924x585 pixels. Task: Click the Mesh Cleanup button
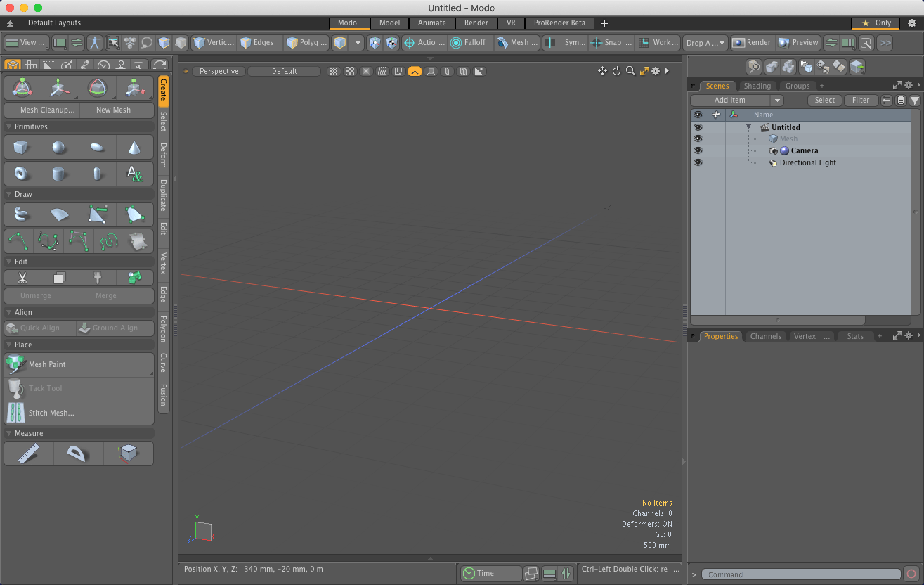(47, 110)
